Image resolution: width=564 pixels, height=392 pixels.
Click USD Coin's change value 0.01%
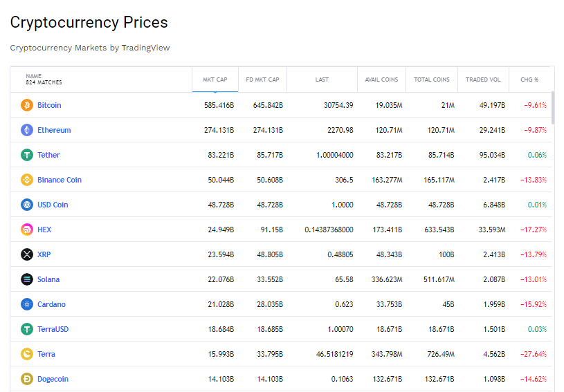point(537,205)
